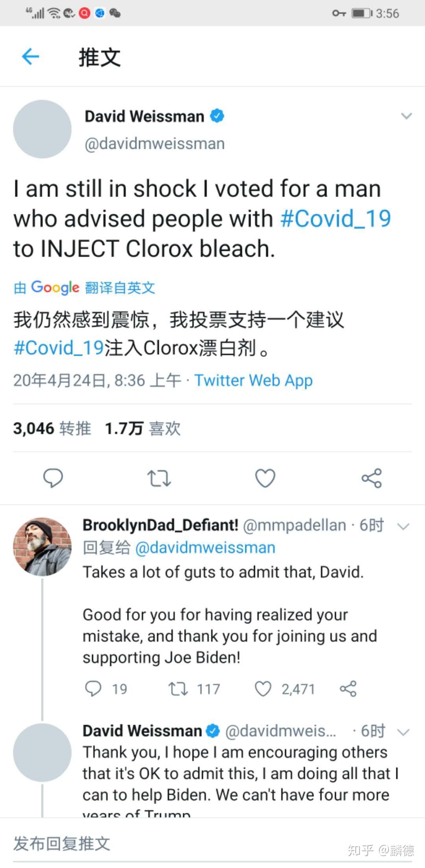Share BrooklynDad_Defiant's reply
Viewport: 425px width, 868px height.
[348, 689]
